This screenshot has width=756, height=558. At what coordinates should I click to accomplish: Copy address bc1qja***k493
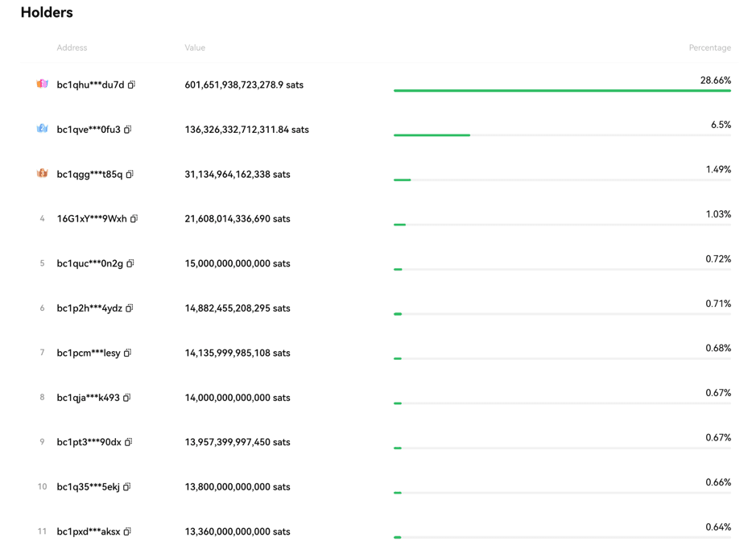pos(126,398)
